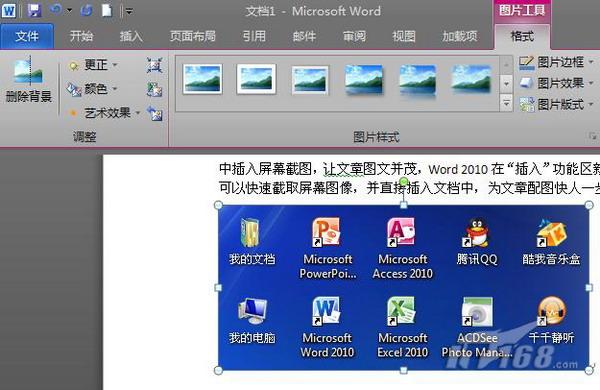Switch to the 开始 ribbon tab
Viewport: 600px width, 390px height.
pos(82,36)
